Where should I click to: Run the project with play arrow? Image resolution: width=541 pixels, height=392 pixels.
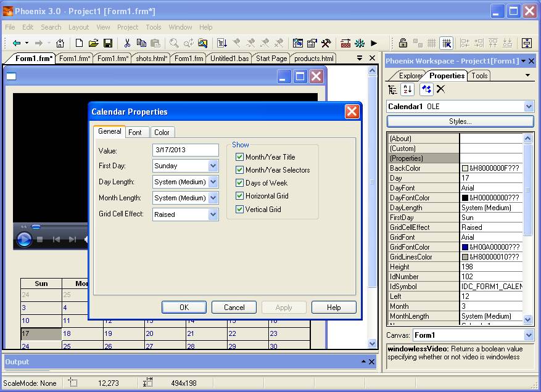[374, 43]
